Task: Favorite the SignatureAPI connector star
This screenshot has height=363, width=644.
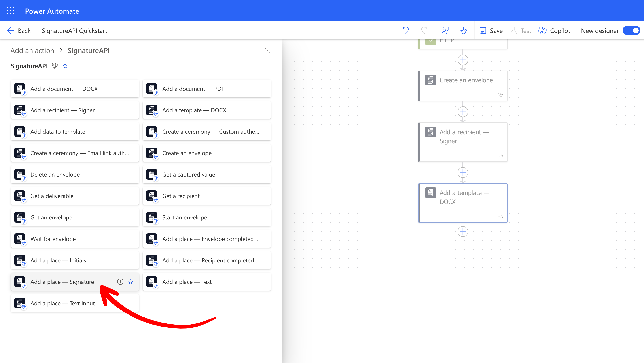Action: 65,66
